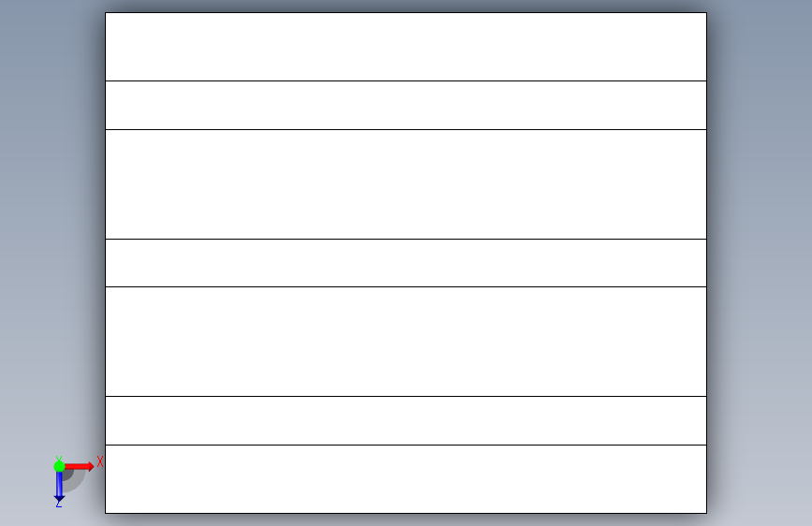Select the lower wide middle face
The width and height of the screenshot is (812, 526).
click(406, 342)
